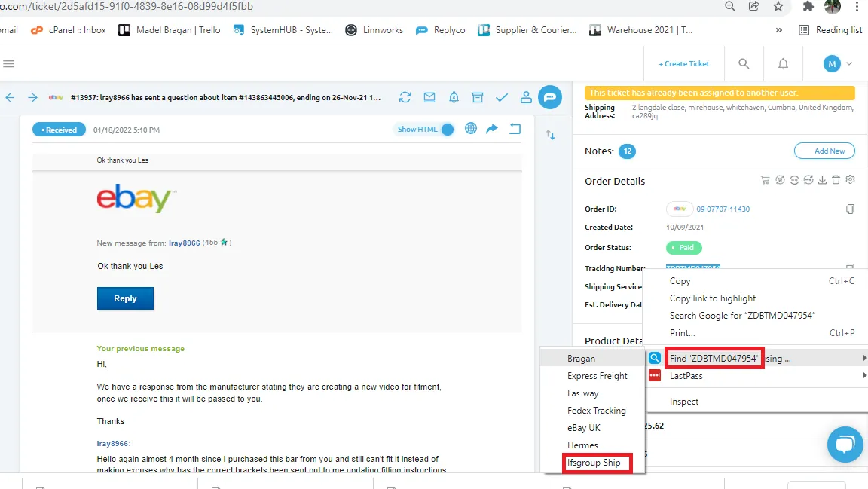Open the Replyco bookmark
Image resolution: width=868 pixels, height=489 pixels.
pos(441,30)
